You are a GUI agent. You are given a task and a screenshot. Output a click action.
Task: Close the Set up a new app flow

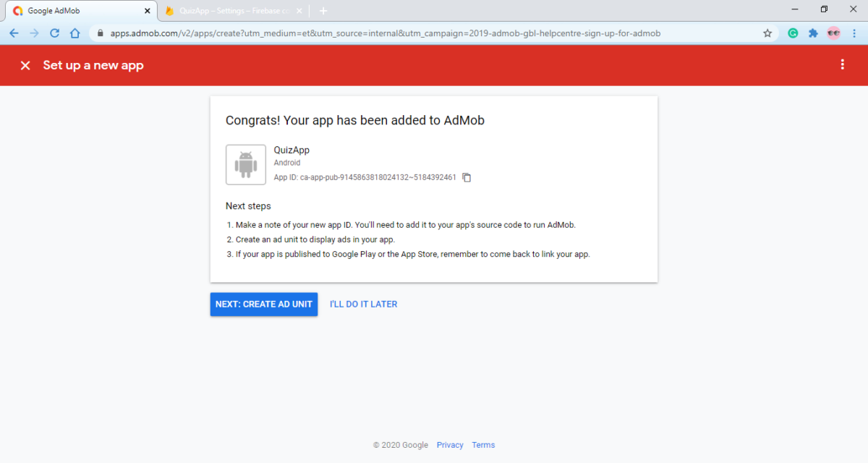(25, 65)
